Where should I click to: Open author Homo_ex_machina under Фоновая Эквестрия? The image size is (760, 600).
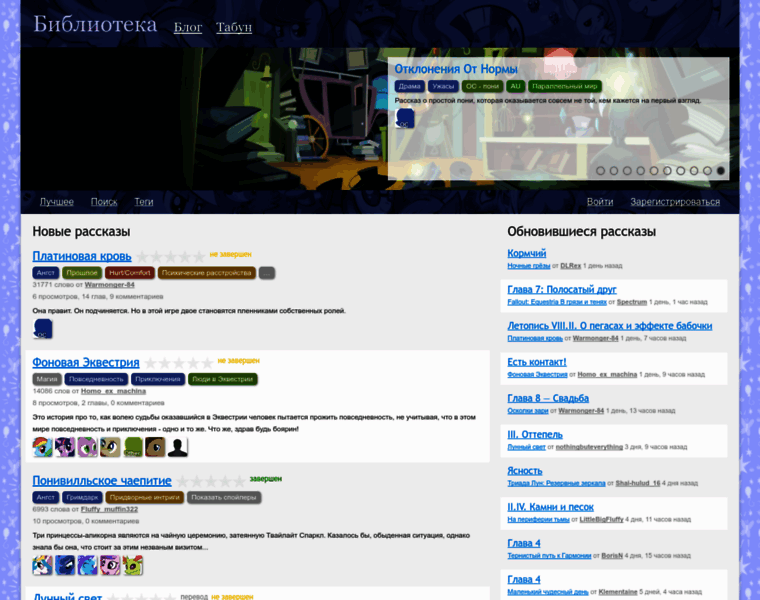(113, 391)
